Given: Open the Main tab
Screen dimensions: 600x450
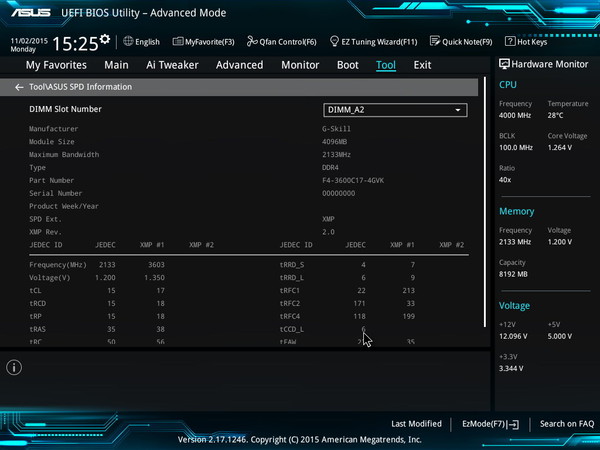Looking at the screenshot, I should (x=116, y=65).
